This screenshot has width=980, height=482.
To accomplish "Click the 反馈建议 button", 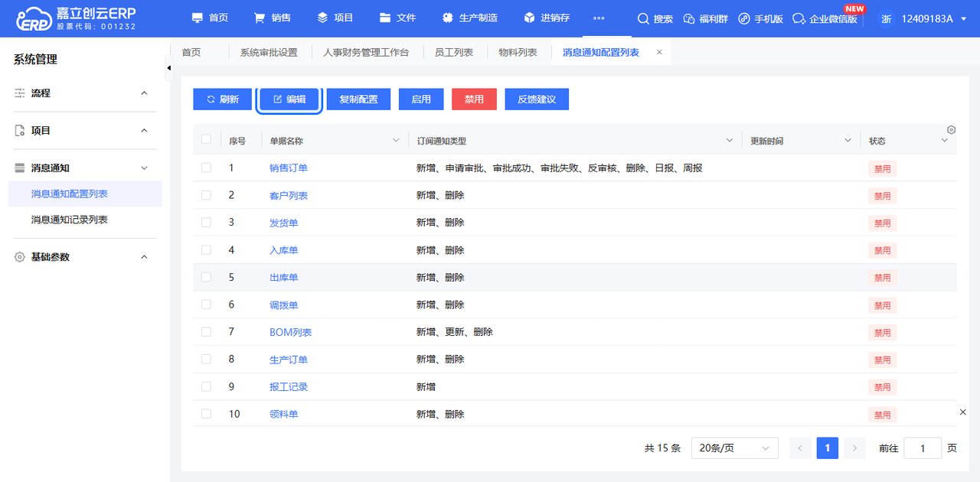I will pos(537,99).
